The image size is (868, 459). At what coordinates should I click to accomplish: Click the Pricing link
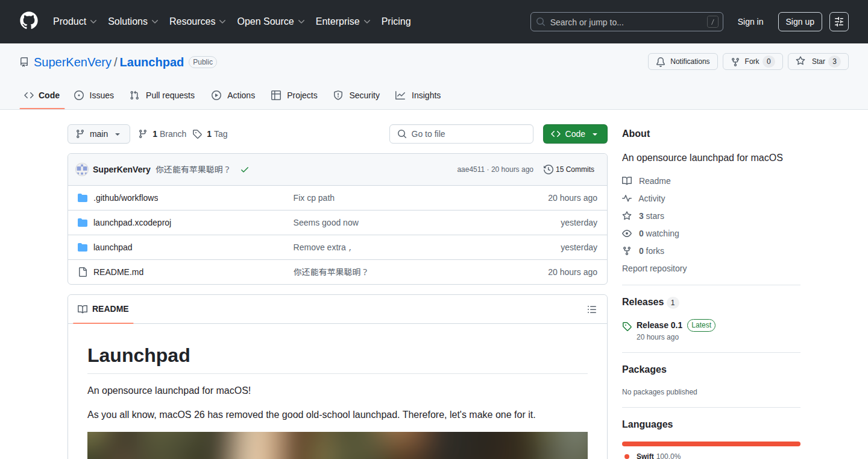coord(396,22)
